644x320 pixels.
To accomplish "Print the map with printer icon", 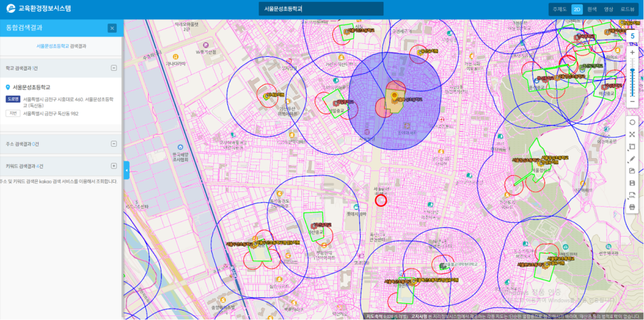I will (x=632, y=207).
